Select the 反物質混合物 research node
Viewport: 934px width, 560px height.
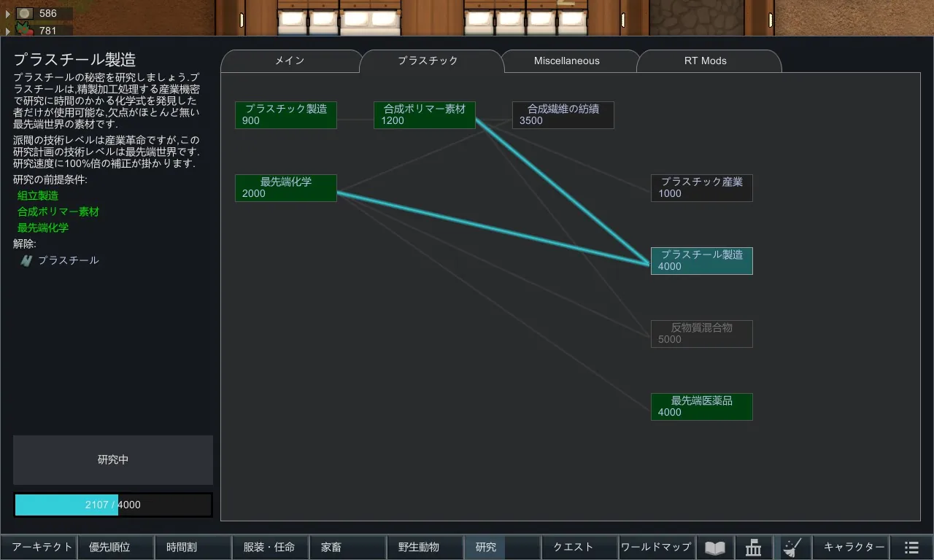(701, 334)
